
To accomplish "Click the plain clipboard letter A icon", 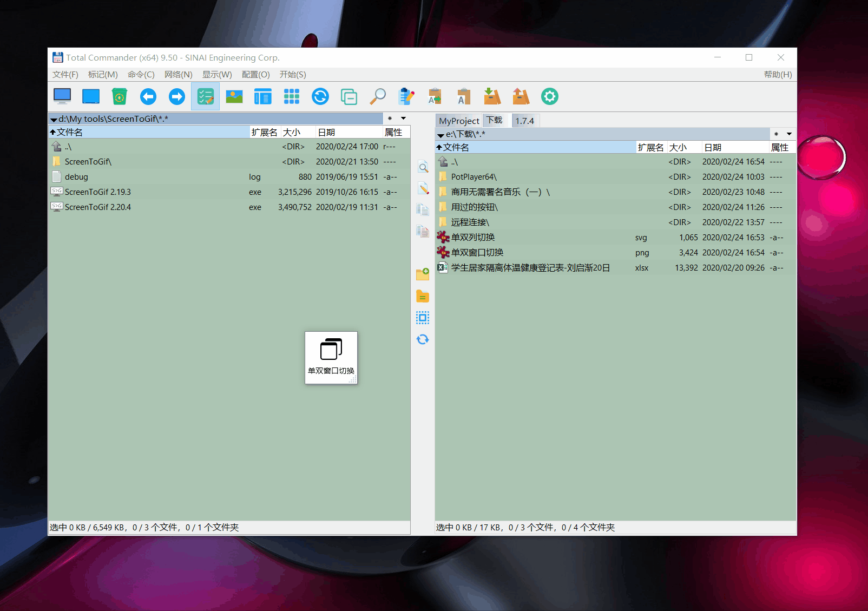I will [x=463, y=96].
